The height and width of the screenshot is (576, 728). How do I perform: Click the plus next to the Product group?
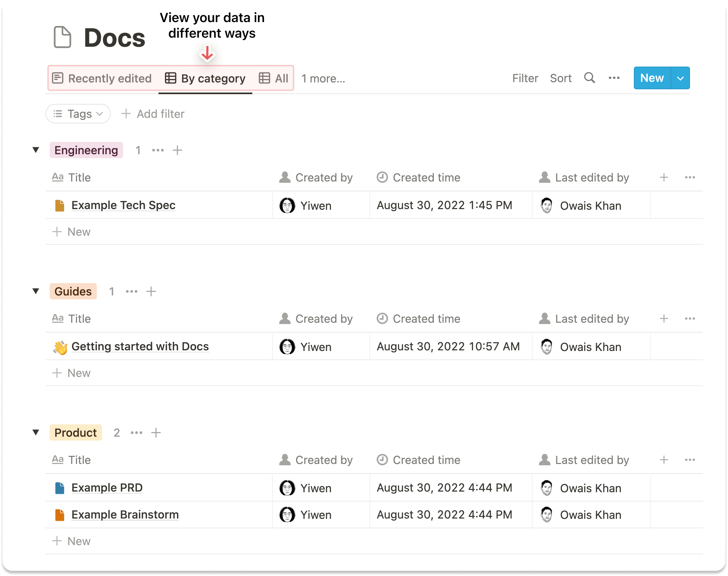[x=156, y=433]
